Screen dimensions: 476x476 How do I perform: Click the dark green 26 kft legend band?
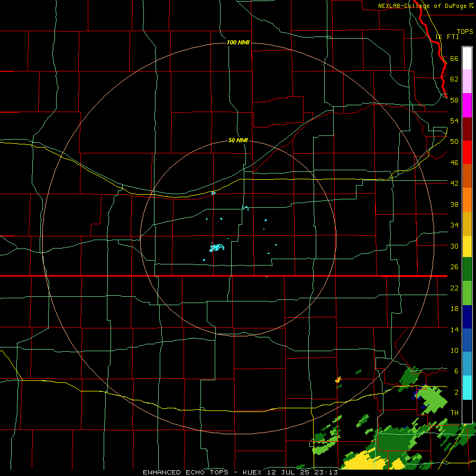tap(467, 269)
